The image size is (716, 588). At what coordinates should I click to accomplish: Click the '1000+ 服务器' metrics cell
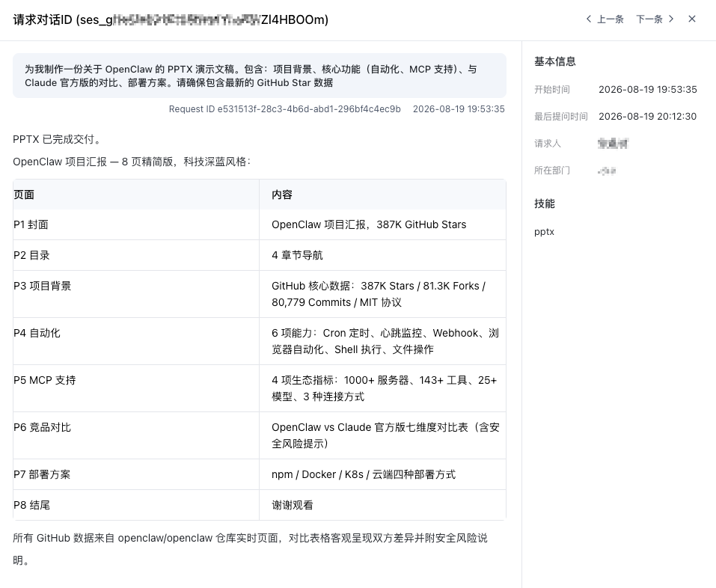point(382,388)
